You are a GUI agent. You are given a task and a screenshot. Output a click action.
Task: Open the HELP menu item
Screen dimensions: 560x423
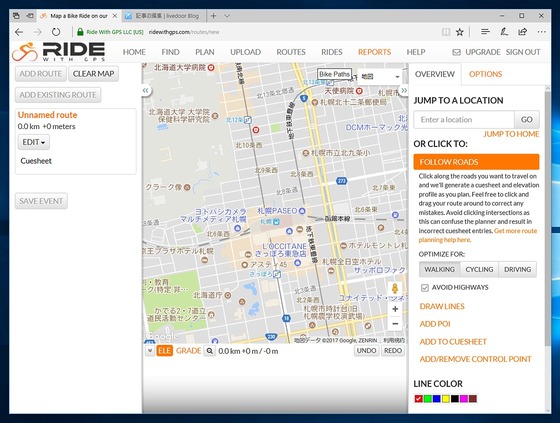pos(416,52)
